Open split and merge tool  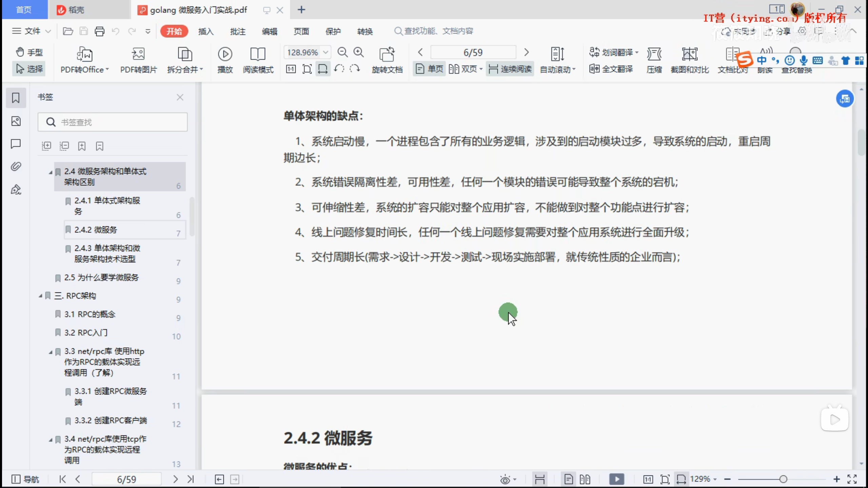click(x=185, y=60)
